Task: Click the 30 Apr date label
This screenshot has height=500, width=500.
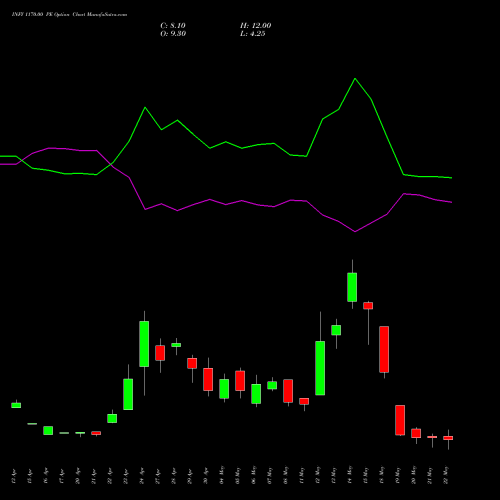Action: click(x=206, y=476)
